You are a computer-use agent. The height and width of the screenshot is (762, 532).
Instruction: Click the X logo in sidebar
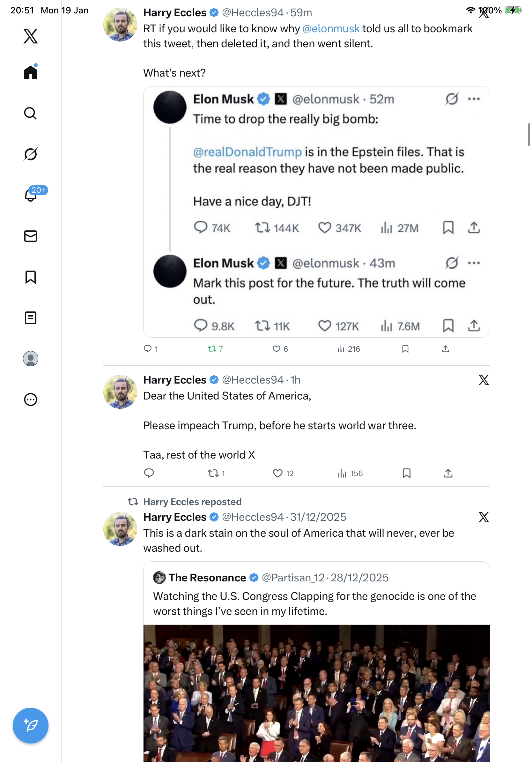point(31,36)
